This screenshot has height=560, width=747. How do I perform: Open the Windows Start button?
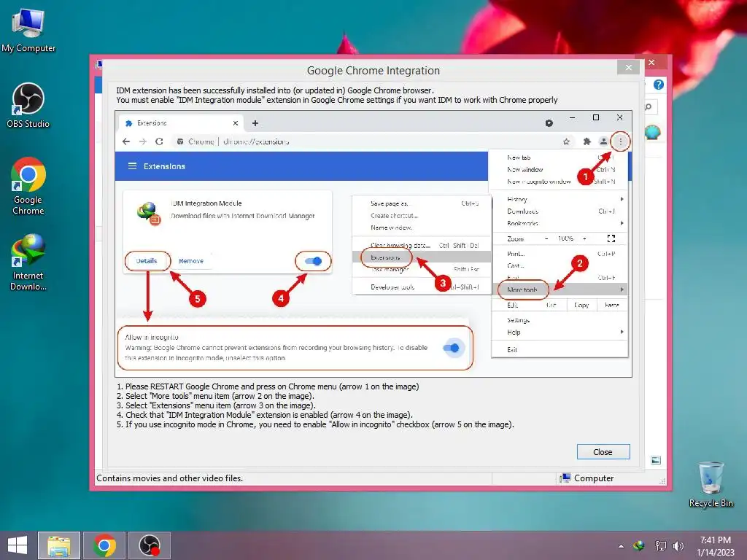pos(18,545)
